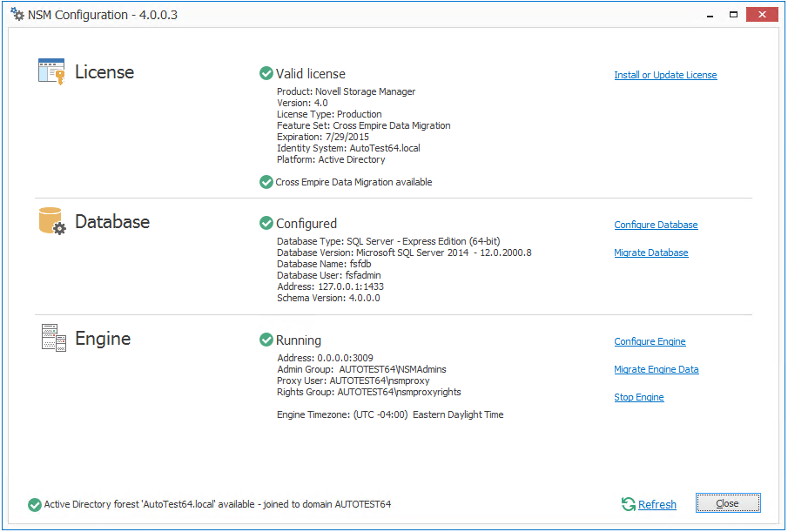Click the green check beside Configured
The image size is (788, 532).
click(x=266, y=224)
